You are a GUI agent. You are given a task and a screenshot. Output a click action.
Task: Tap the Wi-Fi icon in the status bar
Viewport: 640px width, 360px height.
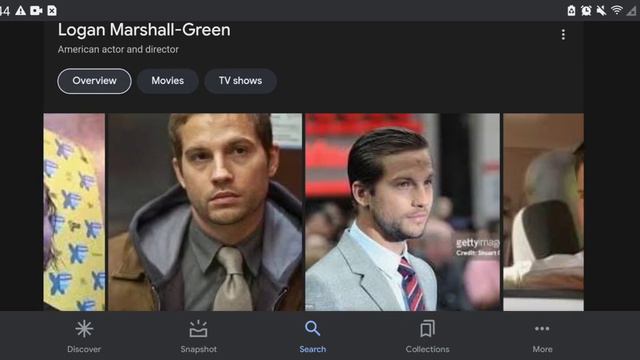pyautogui.click(x=617, y=10)
